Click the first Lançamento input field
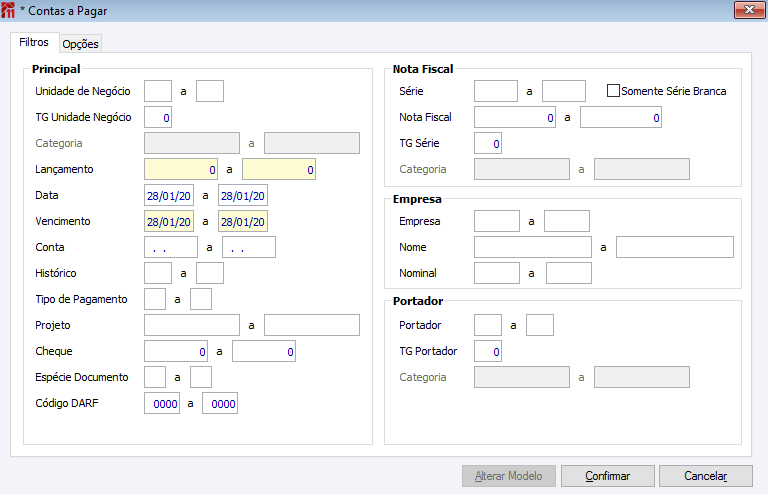 (181, 169)
